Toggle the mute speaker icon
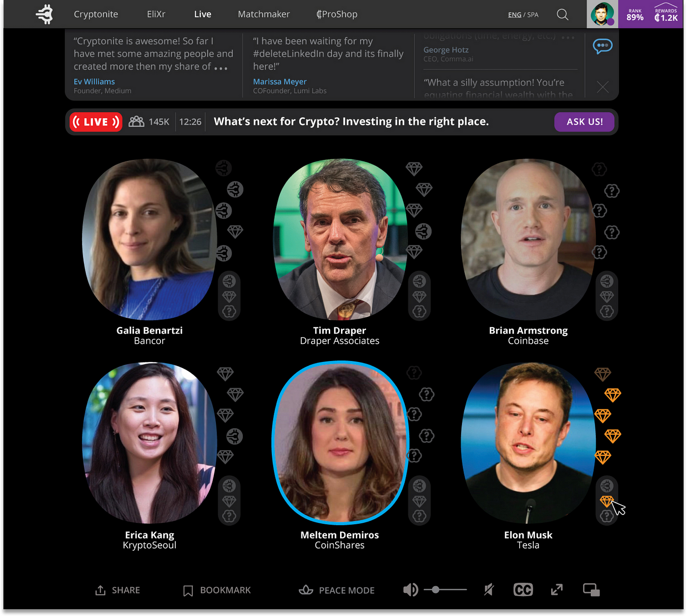Image resolution: width=687 pixels, height=616 pixels. pyautogui.click(x=489, y=590)
